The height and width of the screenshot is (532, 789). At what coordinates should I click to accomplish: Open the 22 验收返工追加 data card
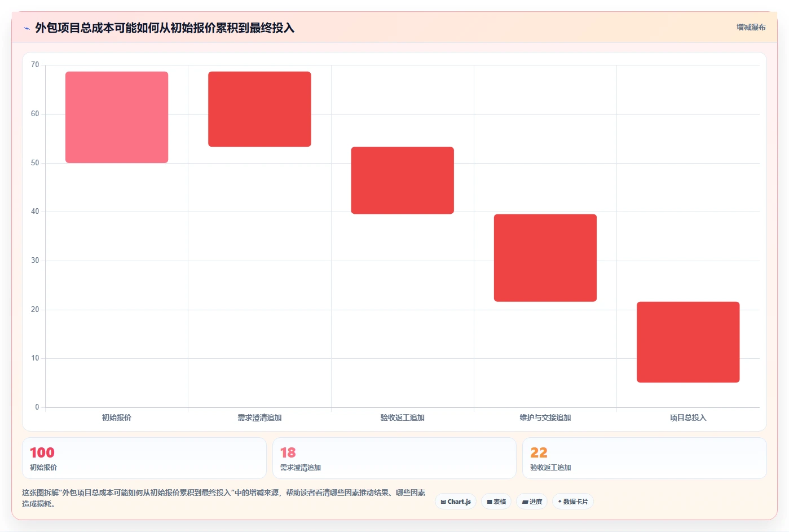tap(645, 458)
